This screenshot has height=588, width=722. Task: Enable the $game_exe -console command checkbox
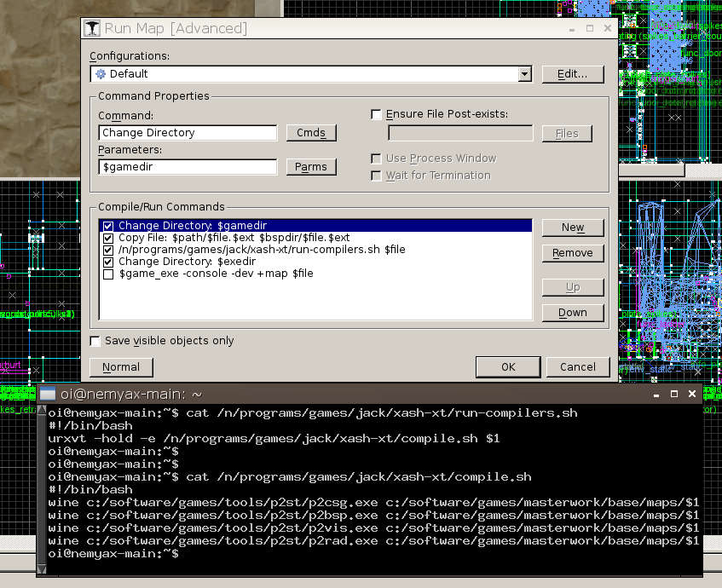(x=108, y=274)
